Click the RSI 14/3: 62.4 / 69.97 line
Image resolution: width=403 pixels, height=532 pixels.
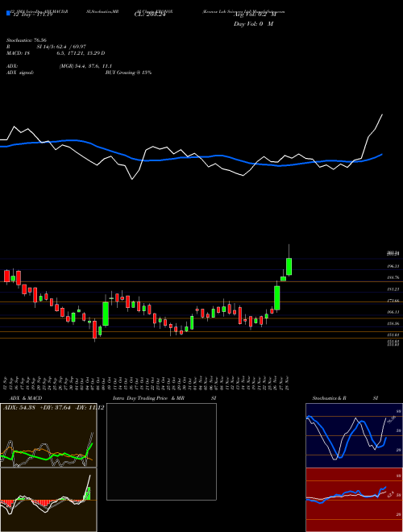point(46,47)
